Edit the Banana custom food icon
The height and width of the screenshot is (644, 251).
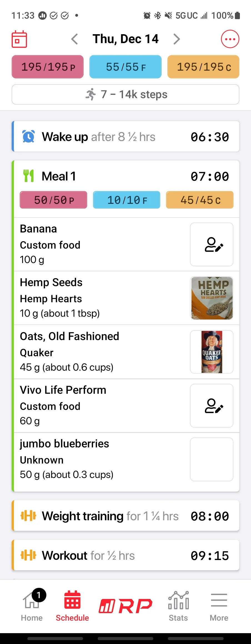click(x=212, y=244)
